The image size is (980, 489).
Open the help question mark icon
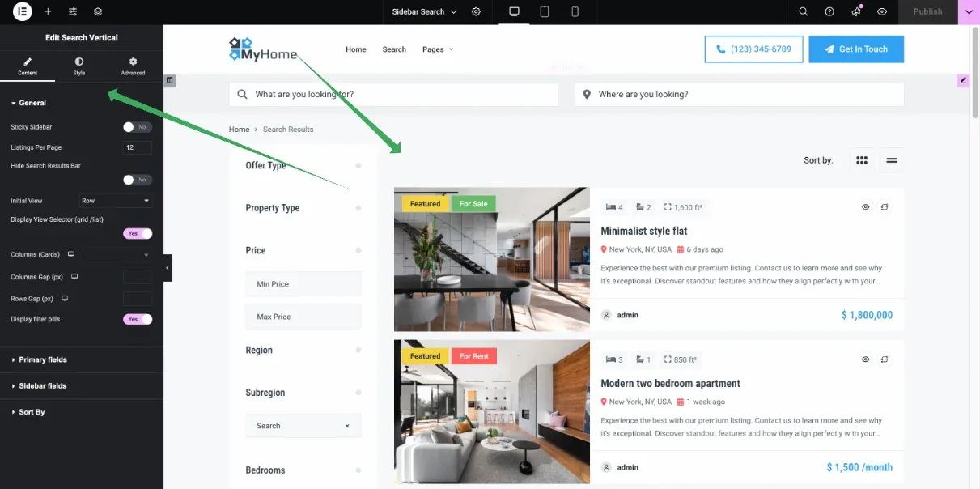[829, 11]
